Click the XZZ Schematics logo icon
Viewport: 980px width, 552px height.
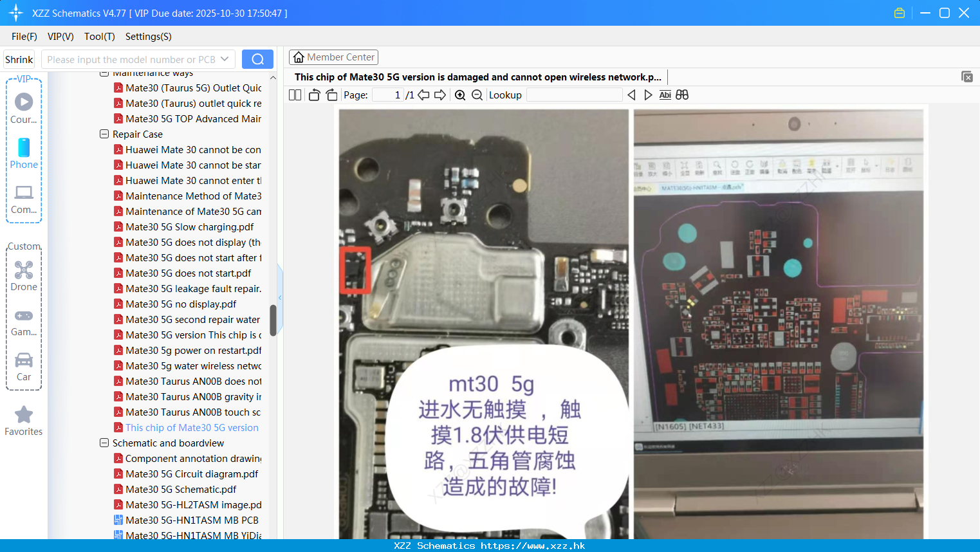coord(16,13)
